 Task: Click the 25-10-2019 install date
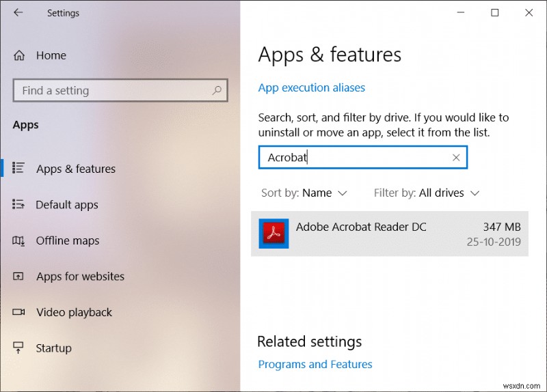click(x=494, y=242)
